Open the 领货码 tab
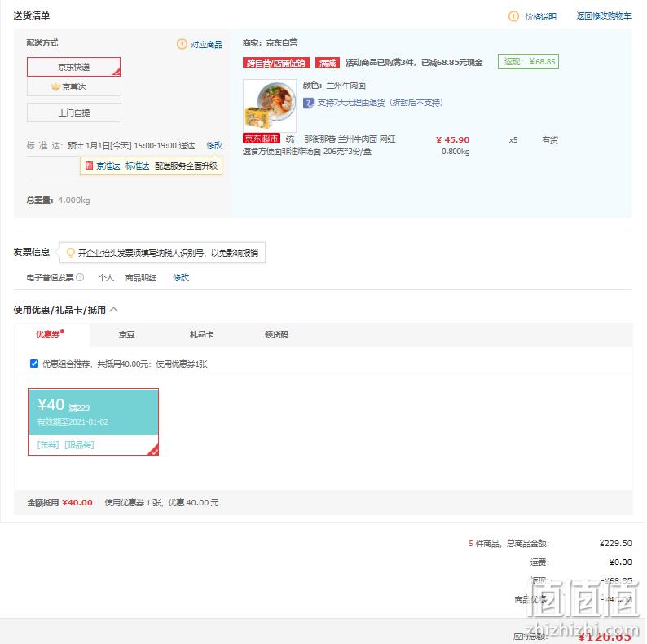This screenshot has height=644, width=647. [276, 335]
